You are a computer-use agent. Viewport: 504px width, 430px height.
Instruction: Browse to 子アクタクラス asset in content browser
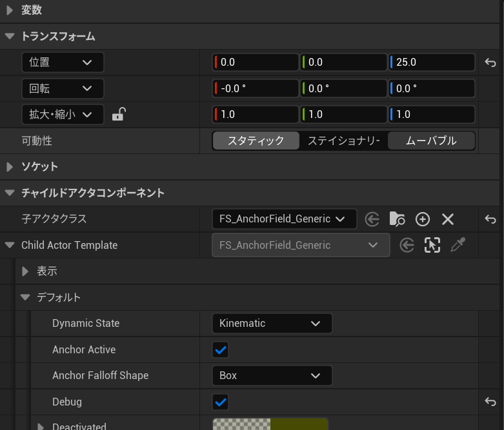pos(397,219)
